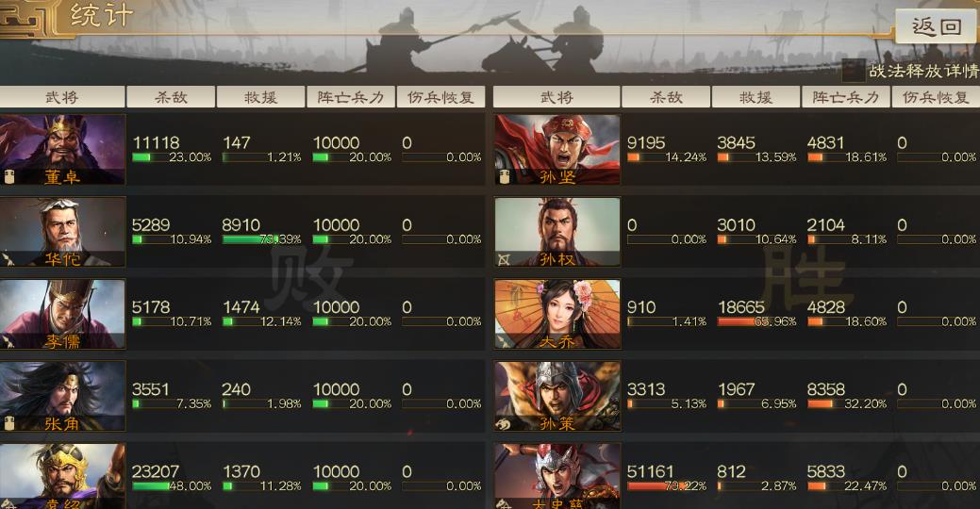
Task: Select the right team's 阵亡兵力 column header
Action: [x=846, y=97]
